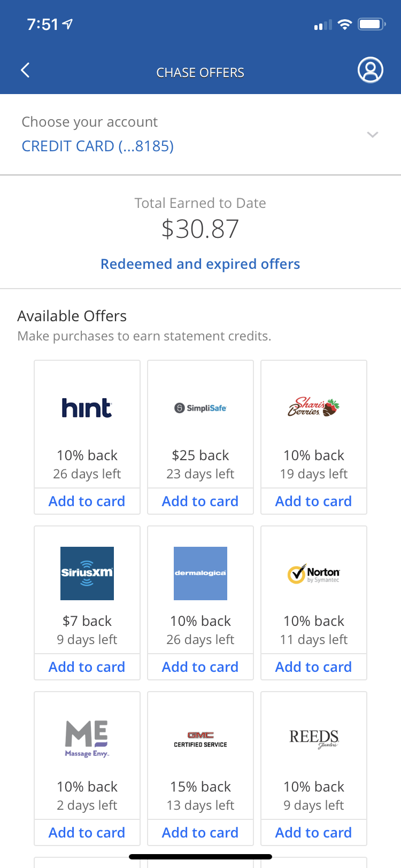Image resolution: width=401 pixels, height=868 pixels.
Task: Expand the account chooser chevron
Action: (373, 135)
